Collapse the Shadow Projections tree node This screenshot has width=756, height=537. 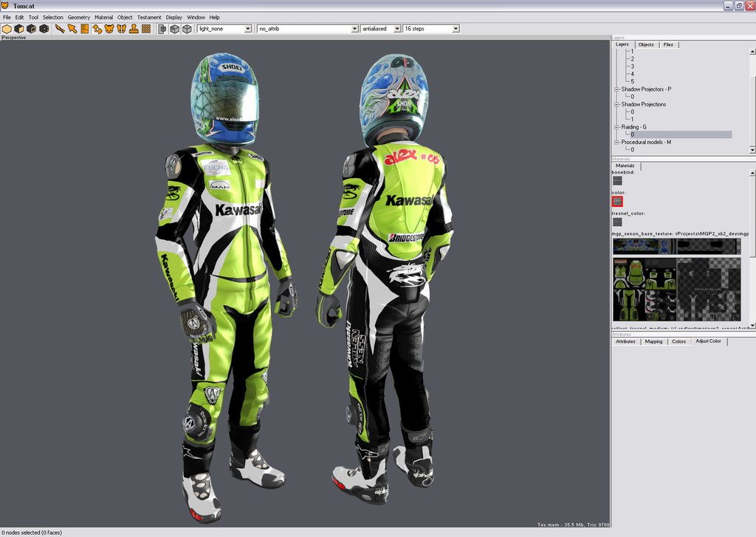point(616,104)
